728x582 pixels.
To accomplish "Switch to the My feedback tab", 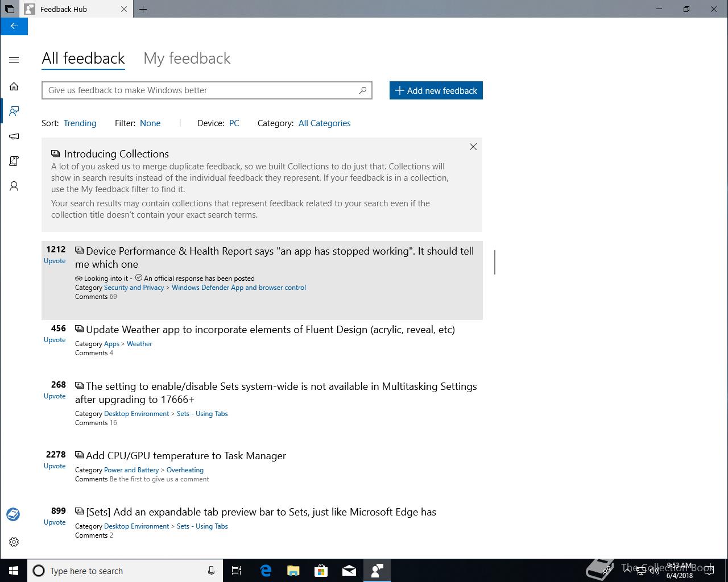I will coord(187,59).
